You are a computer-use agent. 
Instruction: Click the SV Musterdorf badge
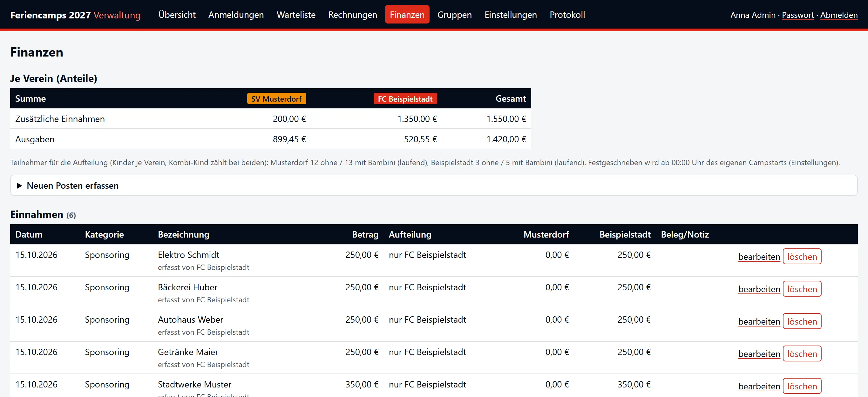coord(276,99)
